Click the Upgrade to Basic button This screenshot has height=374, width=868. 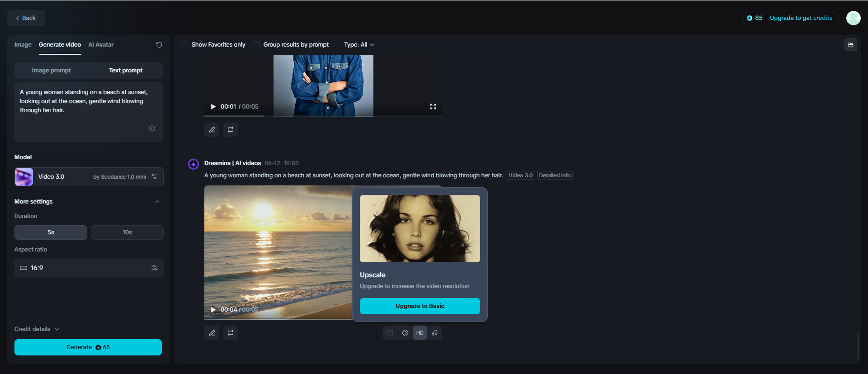[420, 306]
